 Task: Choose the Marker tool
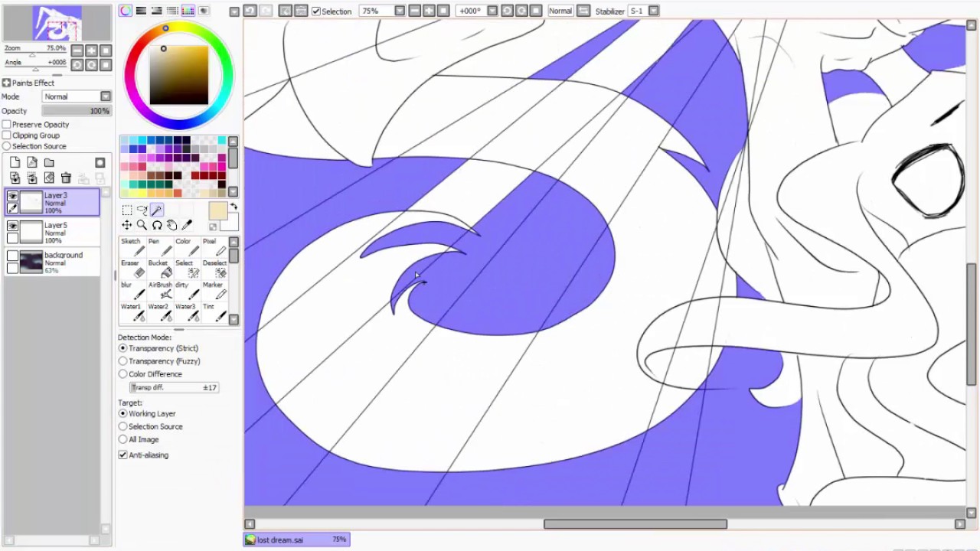pyautogui.click(x=214, y=291)
